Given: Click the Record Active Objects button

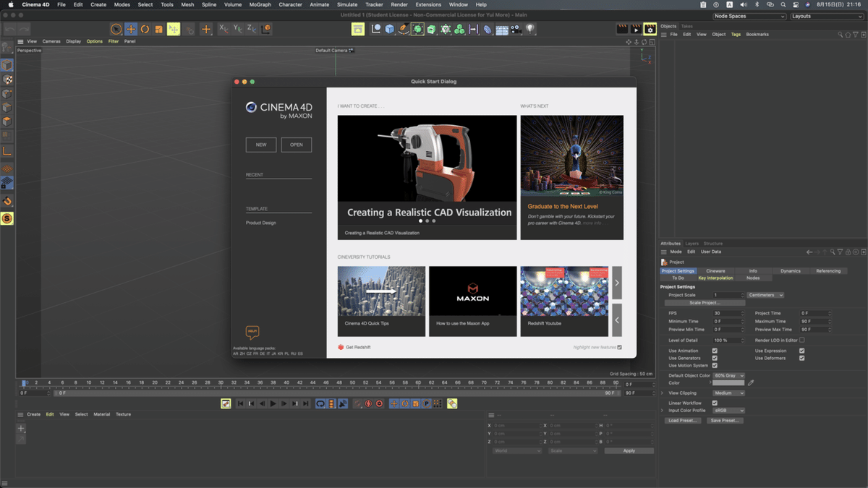Looking at the screenshot, I should pyautogui.click(x=368, y=403).
